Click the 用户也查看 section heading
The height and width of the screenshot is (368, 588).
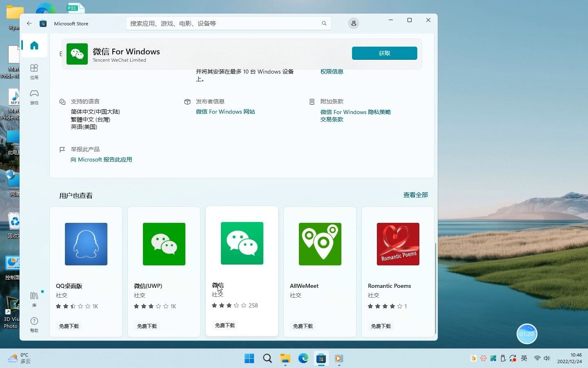click(76, 196)
